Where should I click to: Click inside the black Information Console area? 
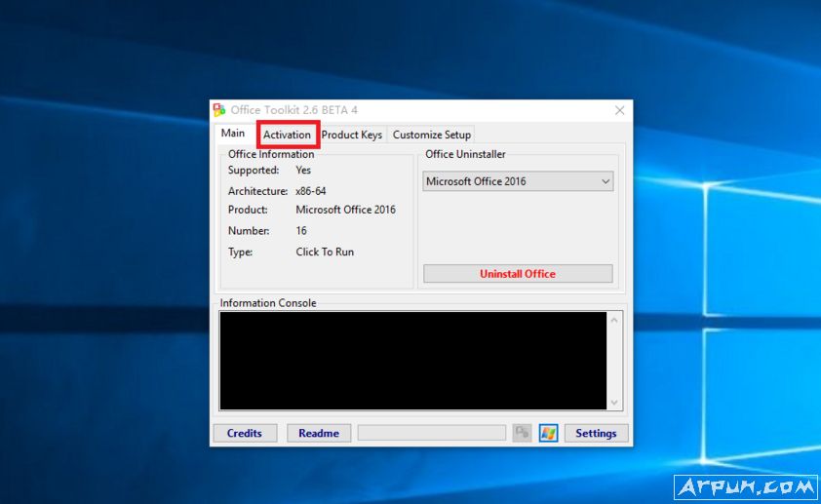[x=413, y=361]
